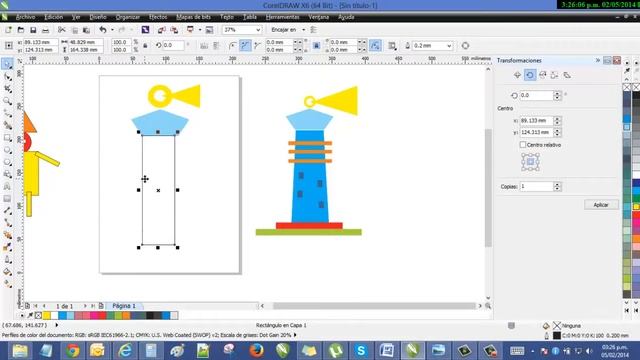This screenshot has height=360, width=640.
Task: Open Google Chrome from taskbar
Action: point(73,351)
